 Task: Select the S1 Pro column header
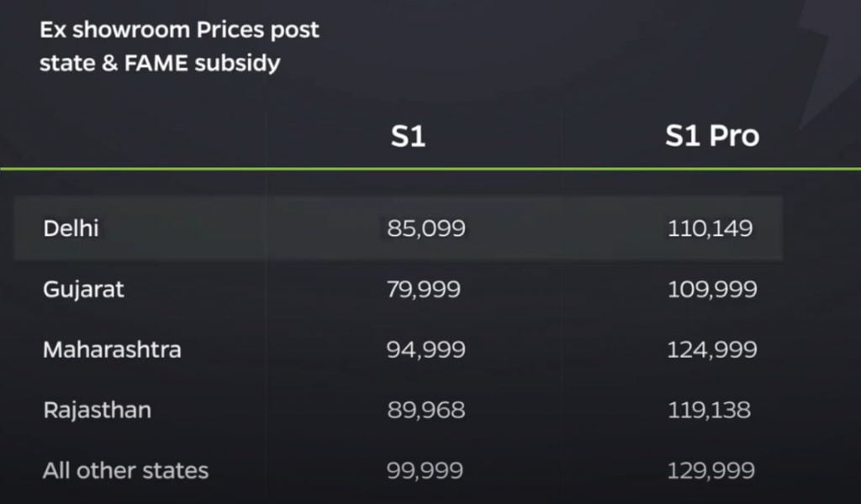712,135
